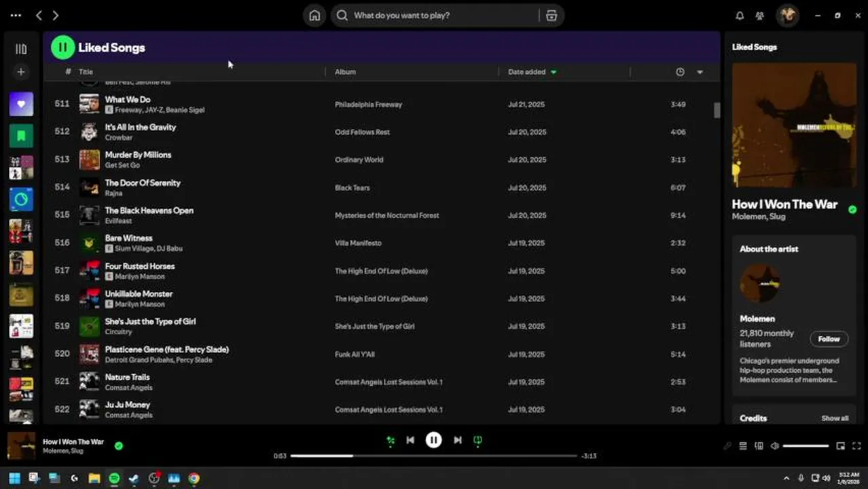The height and width of the screenshot is (489, 868).
Task: Toggle shuffle in the player bar
Action: [x=391, y=440]
